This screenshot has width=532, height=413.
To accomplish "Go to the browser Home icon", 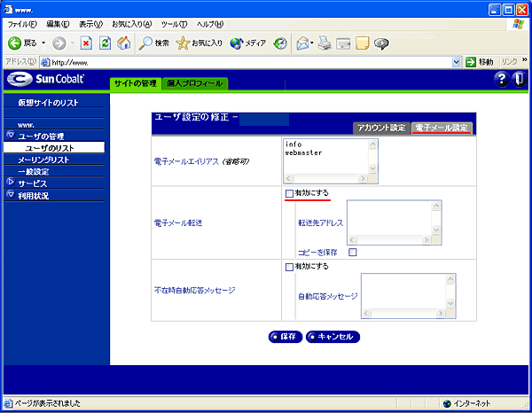I will point(124,43).
